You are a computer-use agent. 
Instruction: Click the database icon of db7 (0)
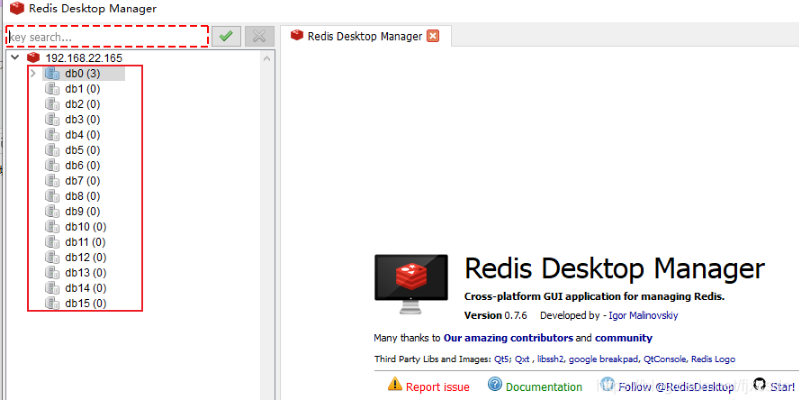click(52, 180)
